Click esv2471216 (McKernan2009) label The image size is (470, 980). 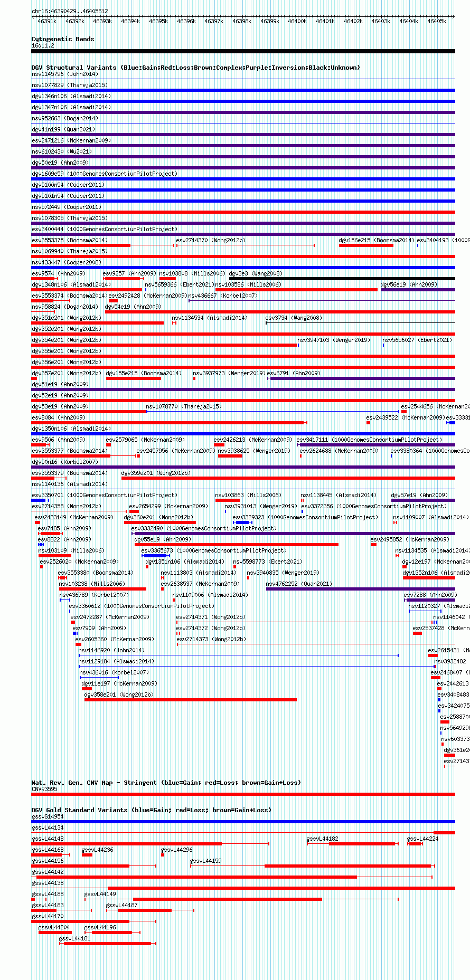point(71,140)
